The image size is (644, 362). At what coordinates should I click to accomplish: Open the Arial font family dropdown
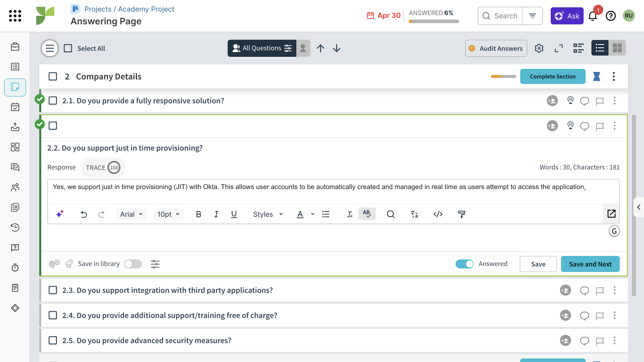coord(131,214)
